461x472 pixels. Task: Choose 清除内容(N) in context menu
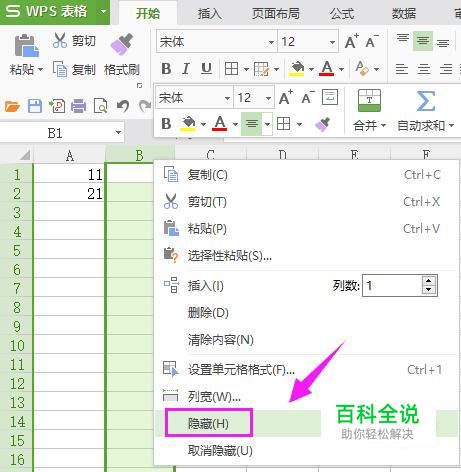point(305,340)
